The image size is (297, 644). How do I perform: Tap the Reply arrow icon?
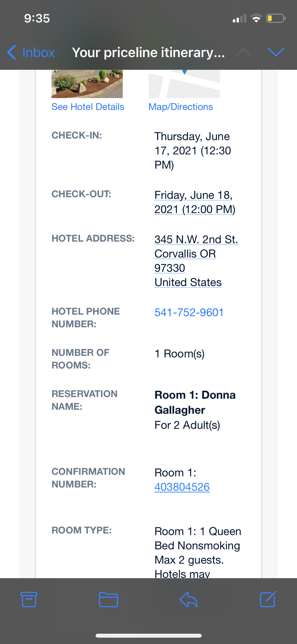click(x=188, y=599)
